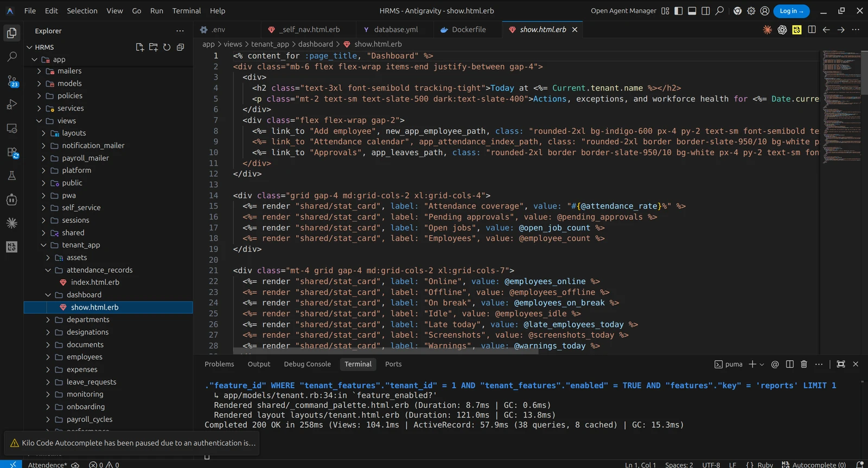Collapse the tenant_app folder
Screen dimensions: 868x468
pyautogui.click(x=108, y=245)
